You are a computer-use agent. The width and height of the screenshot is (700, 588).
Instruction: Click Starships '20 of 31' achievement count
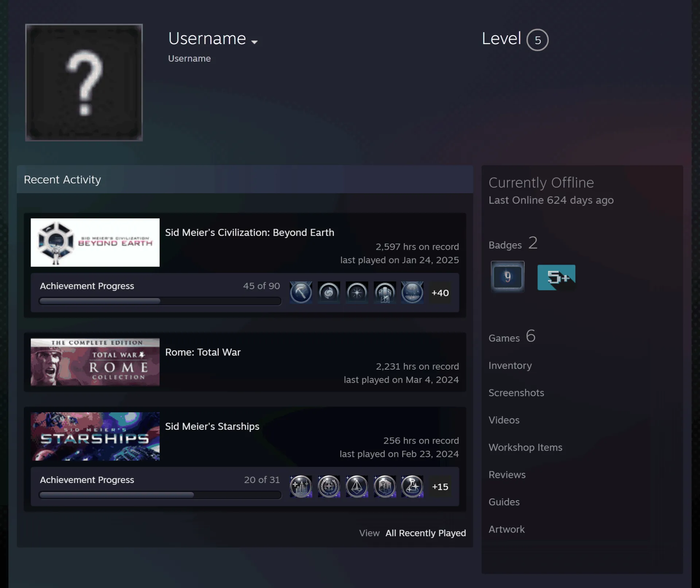click(x=262, y=480)
